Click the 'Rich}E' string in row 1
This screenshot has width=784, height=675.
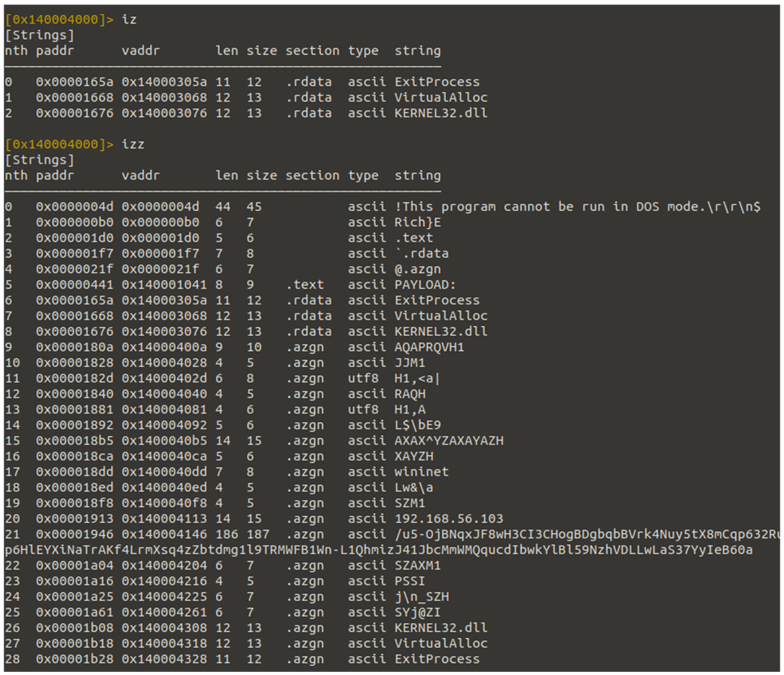point(417,222)
